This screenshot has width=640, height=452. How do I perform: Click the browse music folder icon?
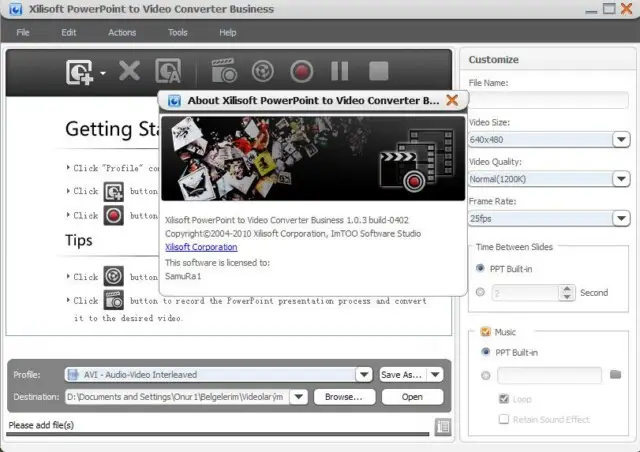click(x=616, y=374)
